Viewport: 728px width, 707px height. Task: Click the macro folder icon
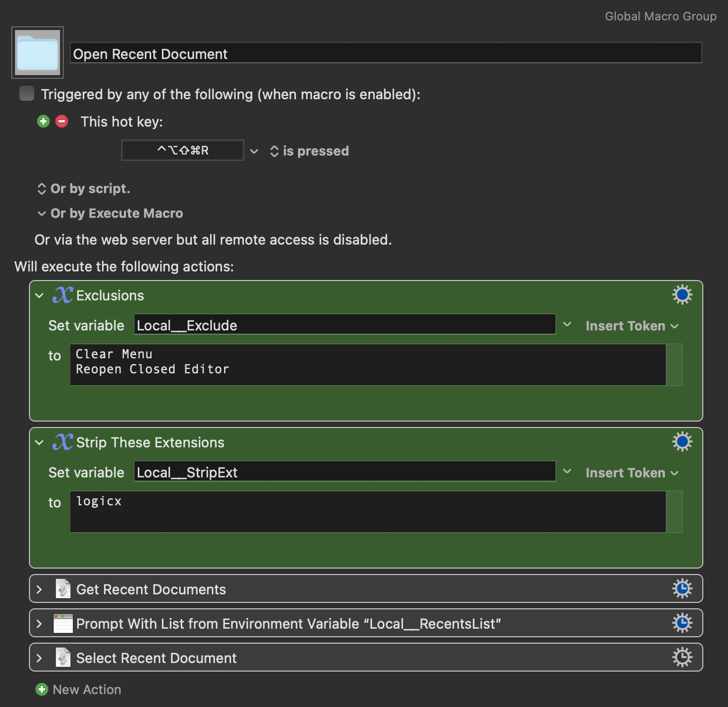pos(38,53)
